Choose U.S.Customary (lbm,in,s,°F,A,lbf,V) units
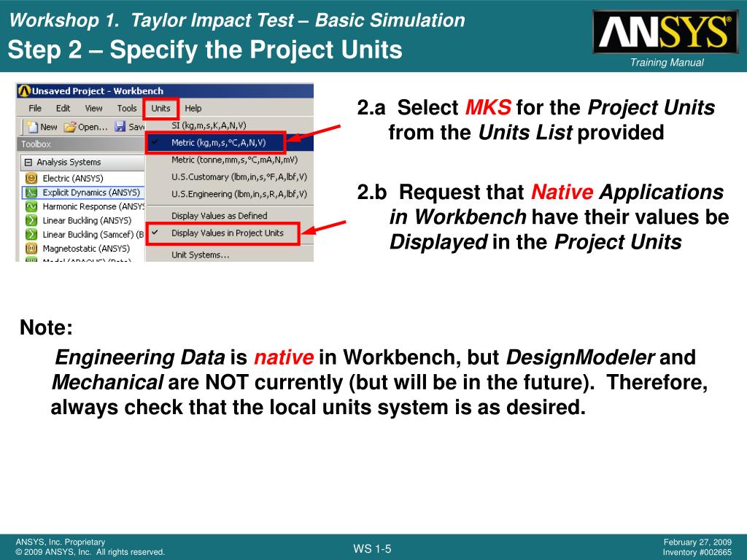The image size is (747, 560). 229,176
